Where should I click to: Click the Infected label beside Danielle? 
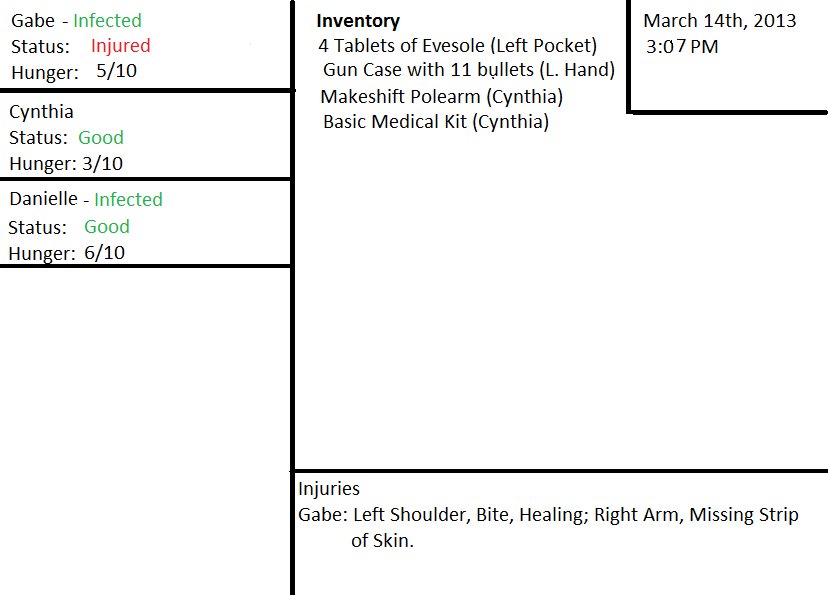coord(128,199)
